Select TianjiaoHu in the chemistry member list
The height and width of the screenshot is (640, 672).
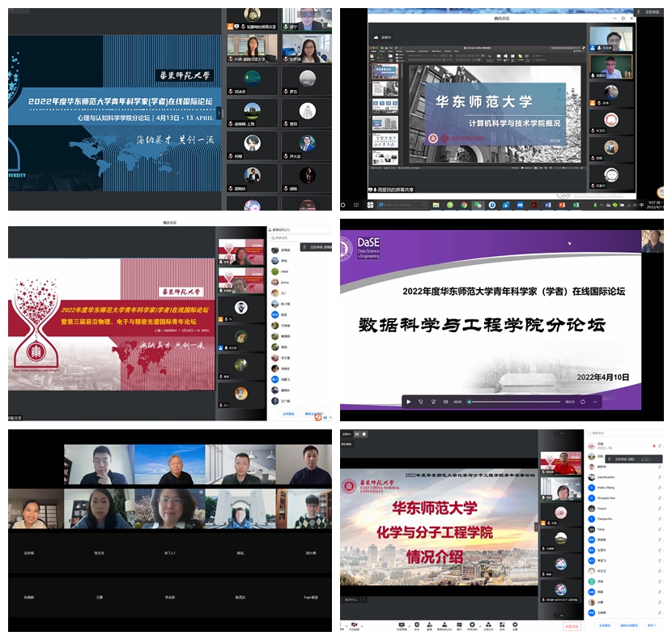tap(624, 518)
